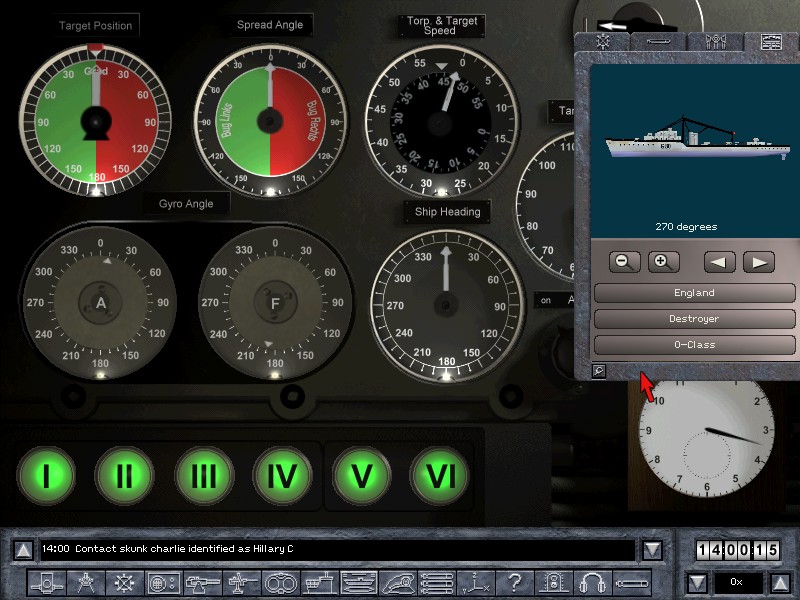Click the Spread Angle dial

[269, 120]
